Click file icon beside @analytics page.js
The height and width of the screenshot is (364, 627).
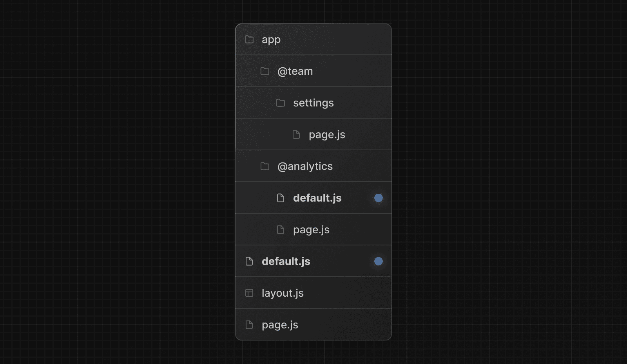pyautogui.click(x=281, y=230)
